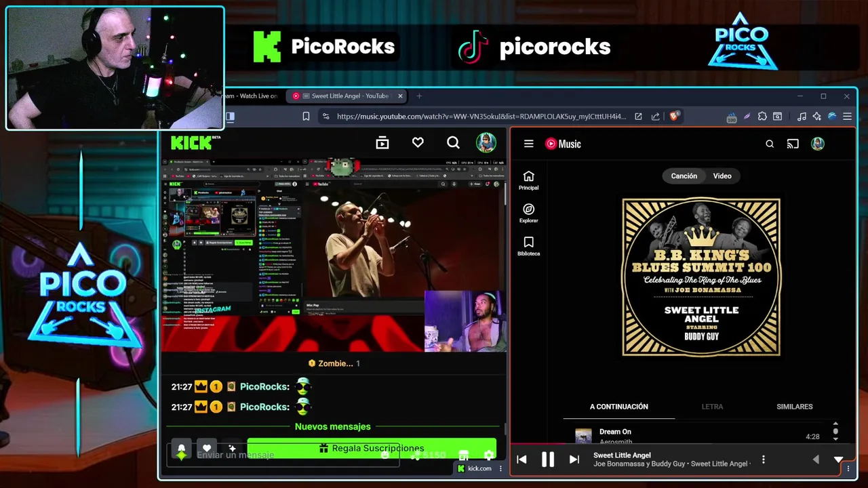Image resolution: width=868 pixels, height=488 pixels.
Task: Open the Kick profile avatar
Action: coord(486,142)
